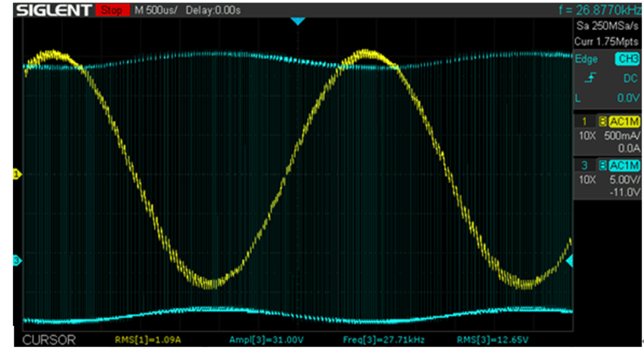Click channel 1 AC1M coupling badge
Screen dimensions: 644x348
pyautogui.click(x=624, y=121)
